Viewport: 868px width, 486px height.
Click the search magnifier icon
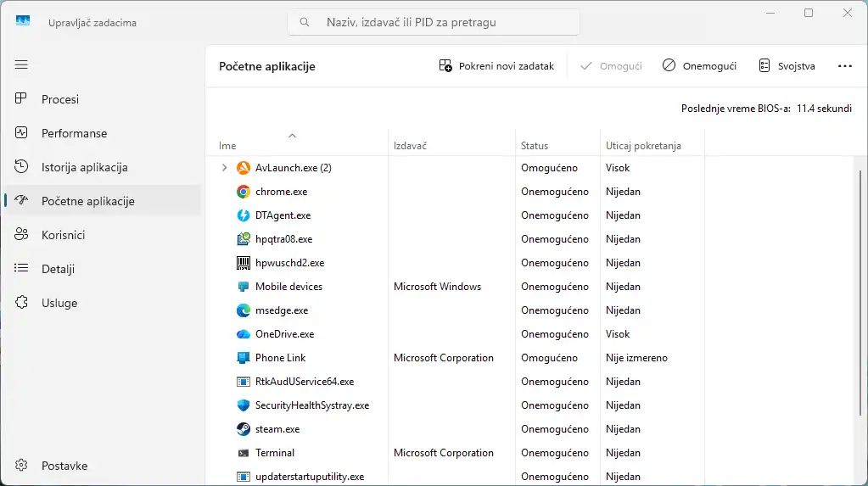pos(305,22)
